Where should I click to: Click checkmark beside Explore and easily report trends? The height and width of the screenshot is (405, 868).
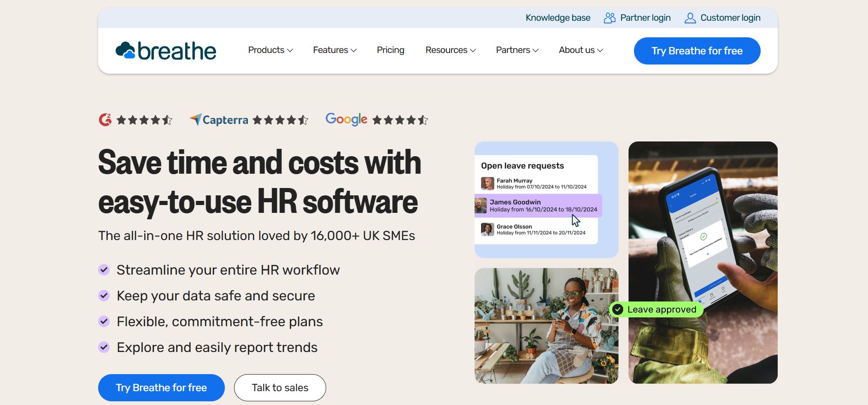click(104, 347)
